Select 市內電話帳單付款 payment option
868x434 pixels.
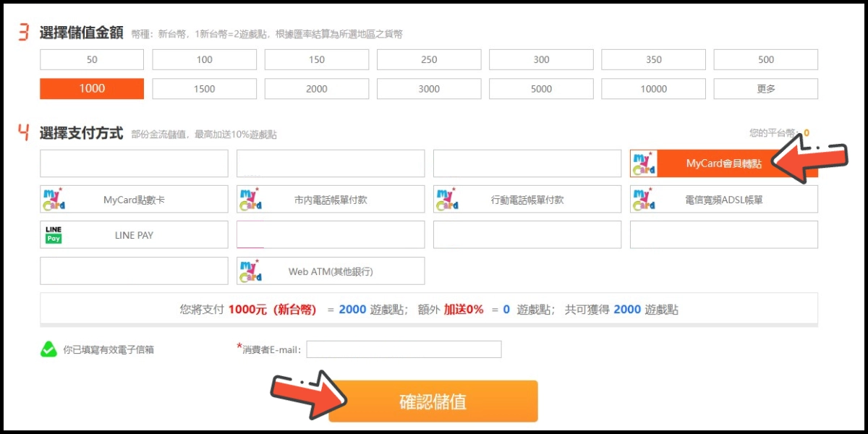click(331, 199)
